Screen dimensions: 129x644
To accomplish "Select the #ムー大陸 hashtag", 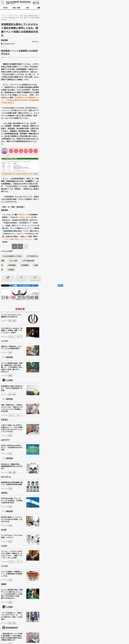I will [13, 261].
